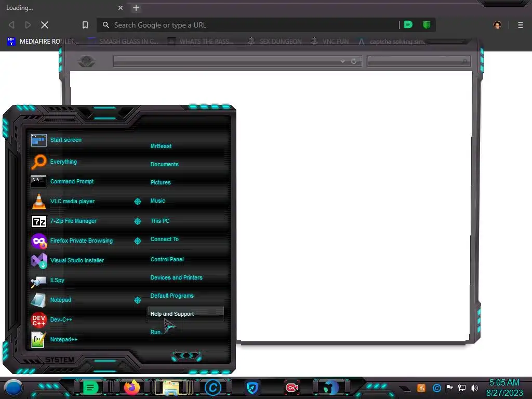Viewport: 532px width, 399px height.
Task: Open the volume speaker tray icon
Action: point(474,388)
